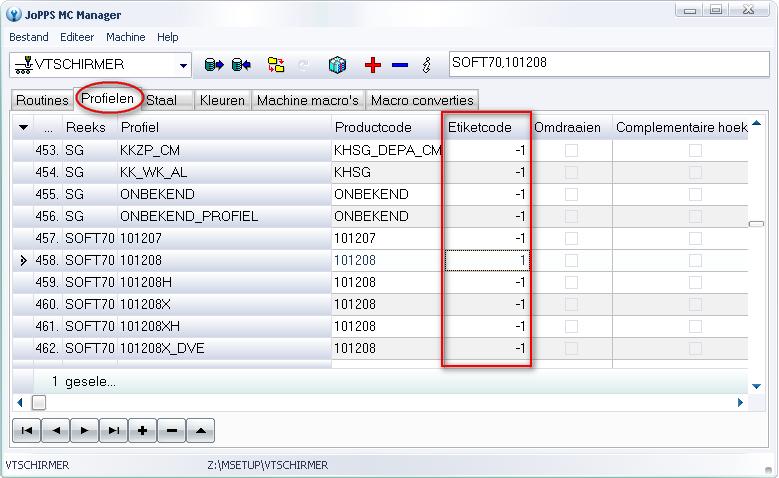Screen dimensions: 779x478
Task: Click the yellow synchronize folders icon
Action: (x=276, y=65)
